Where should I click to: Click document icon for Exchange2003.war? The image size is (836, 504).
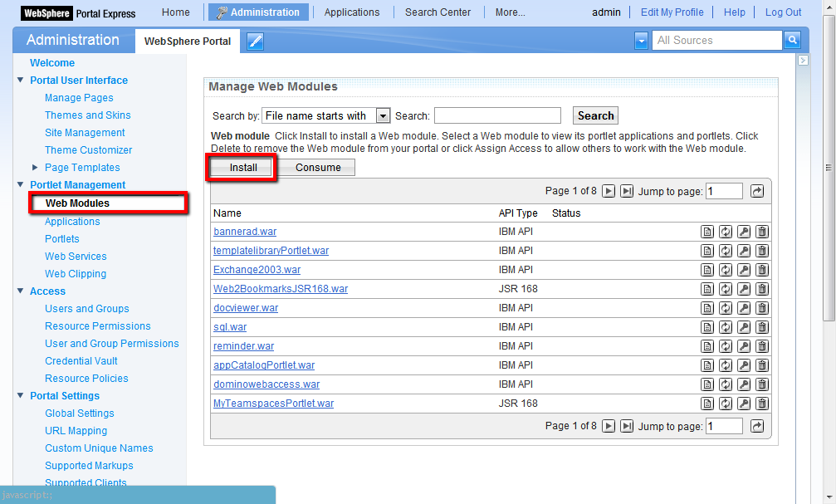click(x=707, y=270)
